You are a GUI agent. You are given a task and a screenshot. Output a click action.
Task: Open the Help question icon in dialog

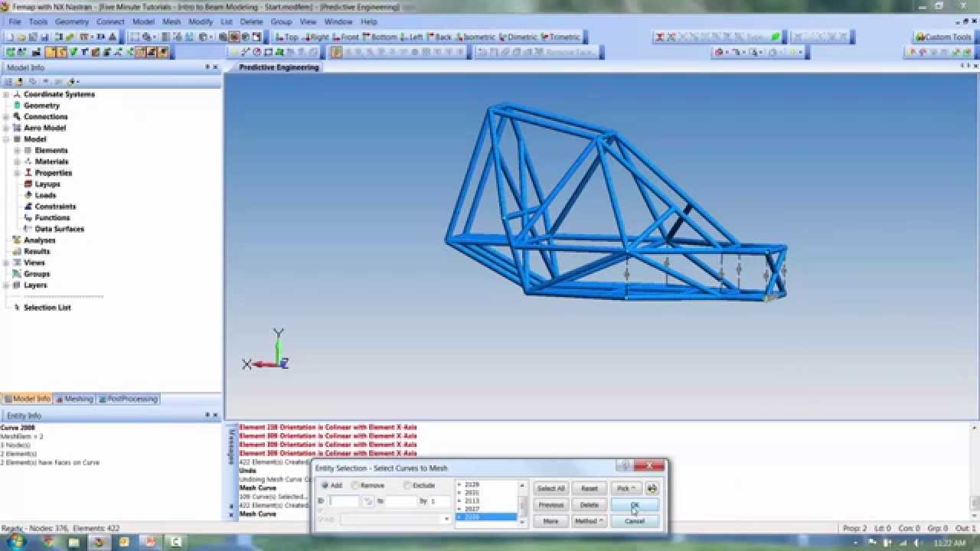tap(624, 465)
